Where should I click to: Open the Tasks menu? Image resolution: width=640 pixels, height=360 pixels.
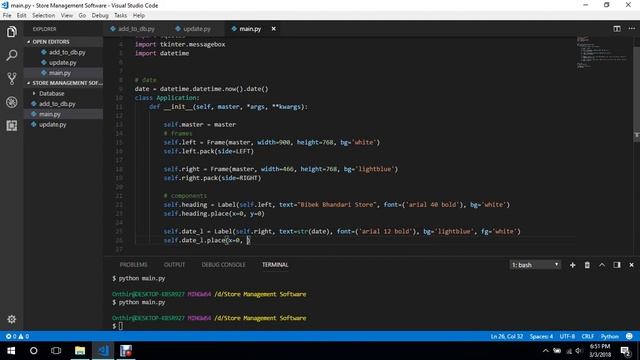coord(120,16)
